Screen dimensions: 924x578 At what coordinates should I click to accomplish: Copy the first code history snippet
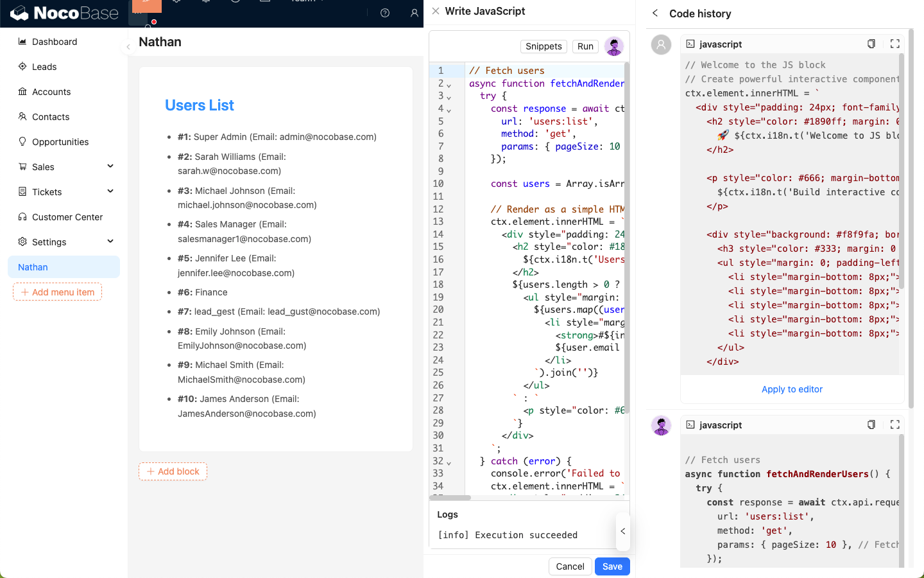point(871,44)
